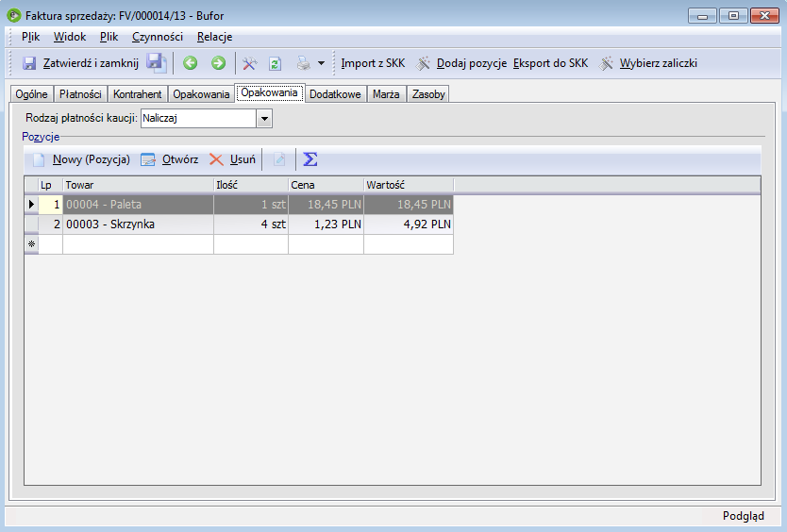The width and height of the screenshot is (787, 532).
Task: Switch to the Zasoby tab
Action: pyautogui.click(x=428, y=94)
